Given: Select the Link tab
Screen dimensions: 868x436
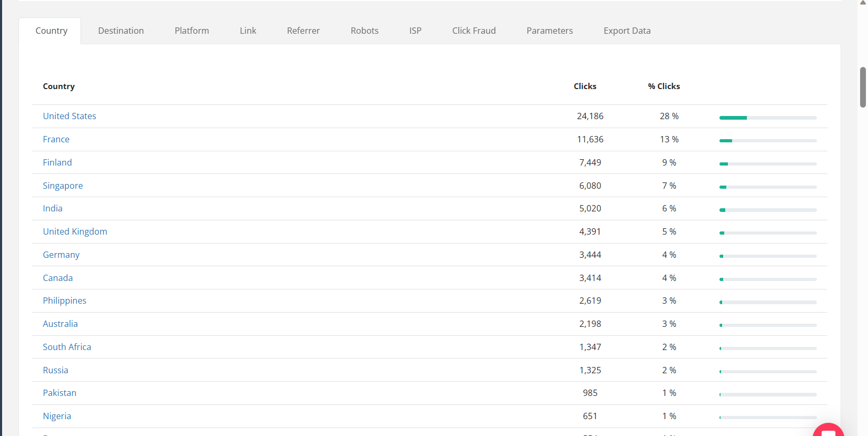Looking at the screenshot, I should click(248, 31).
